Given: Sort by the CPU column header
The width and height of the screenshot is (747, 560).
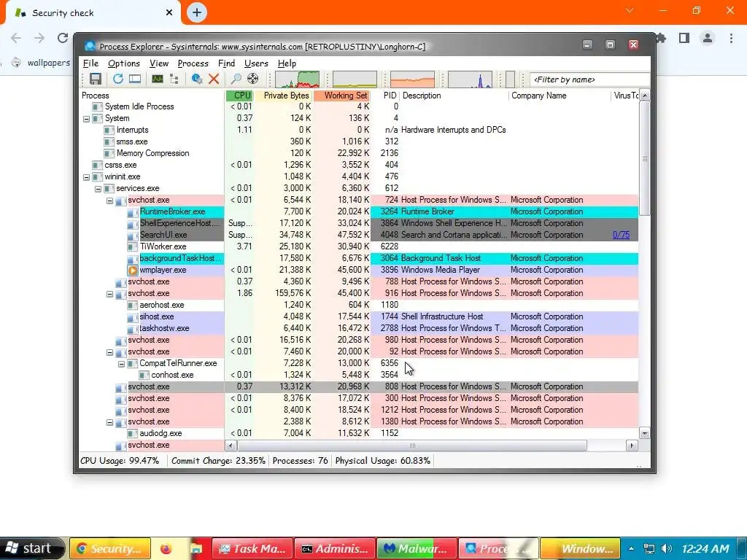Looking at the screenshot, I should click(239, 96).
